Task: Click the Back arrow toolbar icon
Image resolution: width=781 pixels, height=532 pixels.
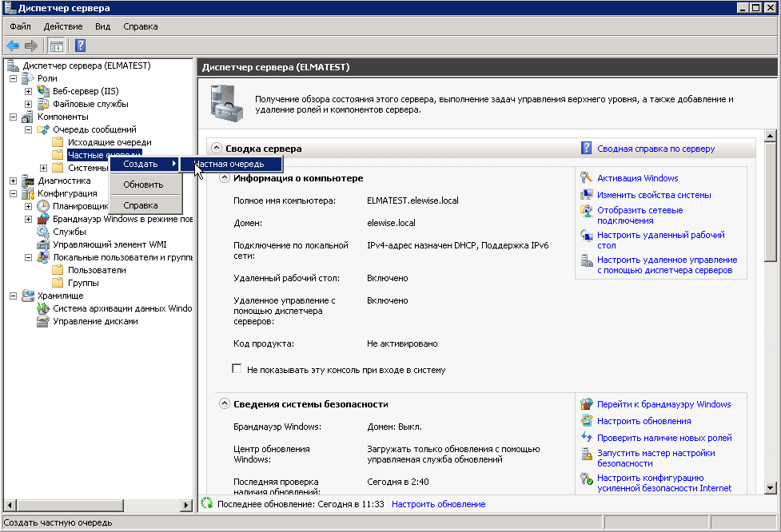Action: 13,46
